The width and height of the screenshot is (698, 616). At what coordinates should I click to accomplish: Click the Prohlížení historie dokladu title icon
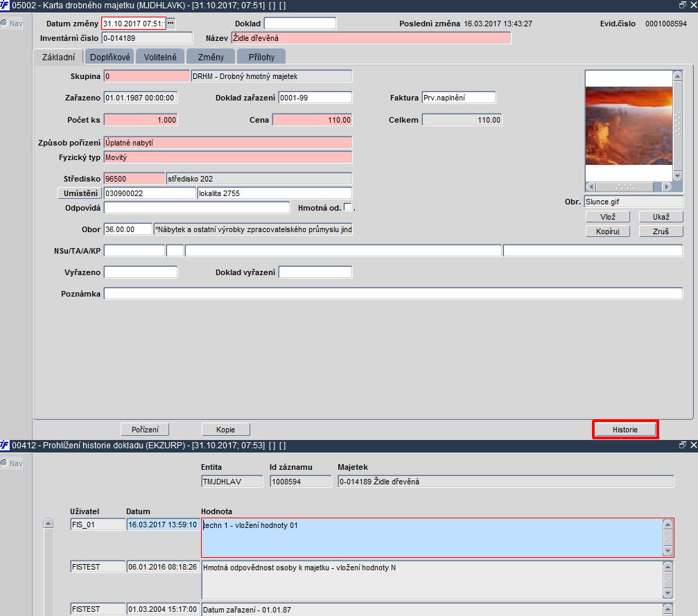click(5, 445)
